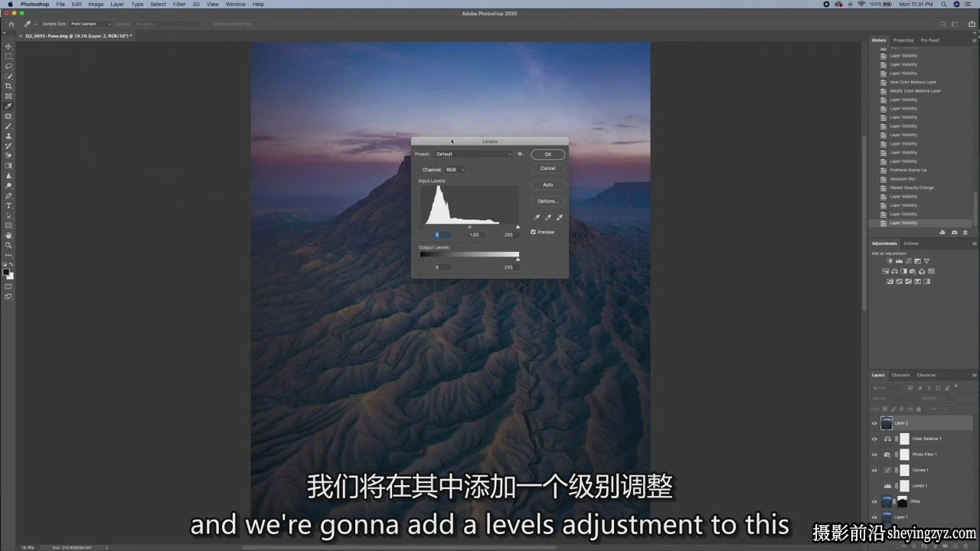This screenshot has width=980, height=551.
Task: Select the Quick Selection tool
Action: point(8,77)
